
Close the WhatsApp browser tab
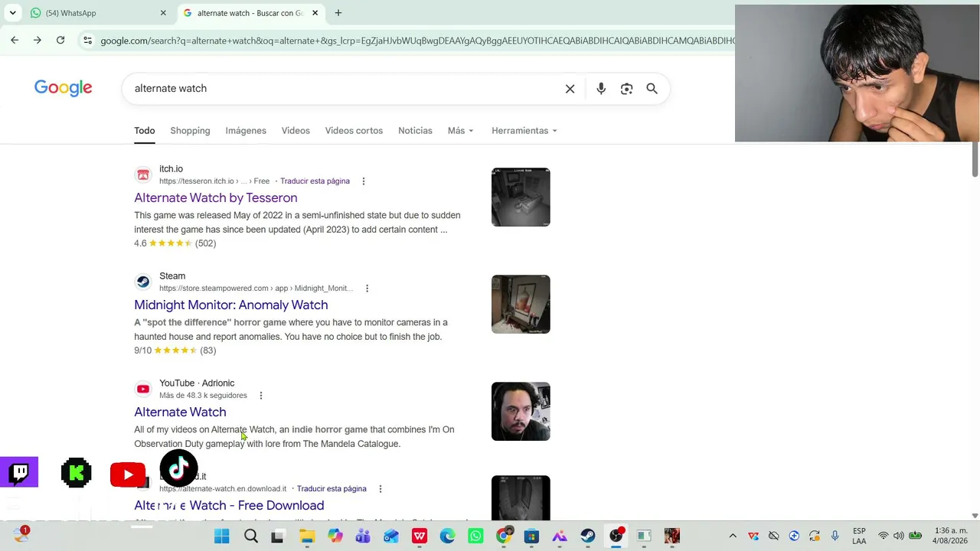point(163,13)
